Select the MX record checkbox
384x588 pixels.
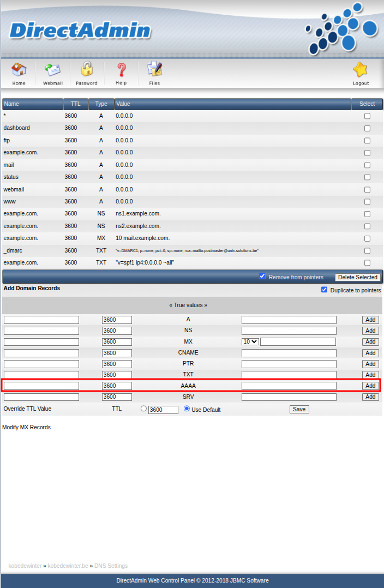[x=367, y=238]
